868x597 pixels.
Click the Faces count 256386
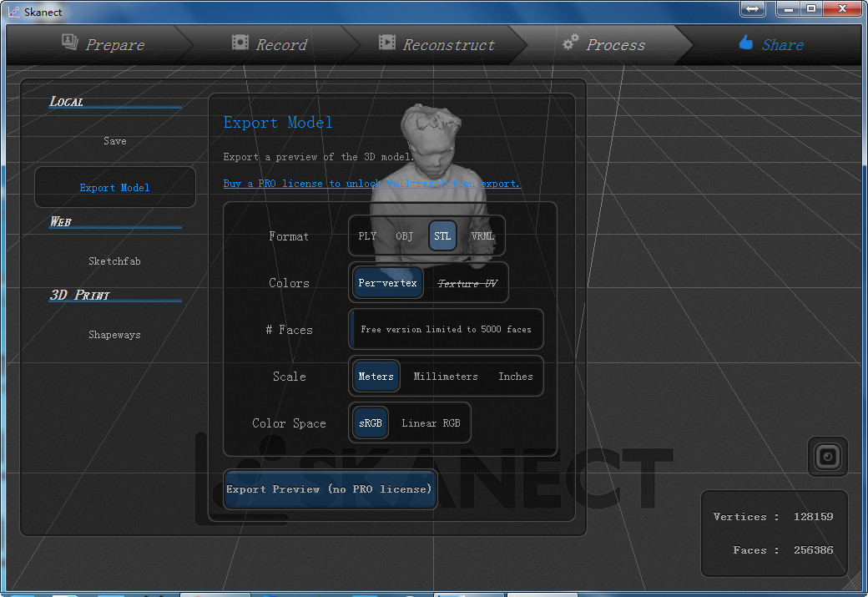click(813, 550)
